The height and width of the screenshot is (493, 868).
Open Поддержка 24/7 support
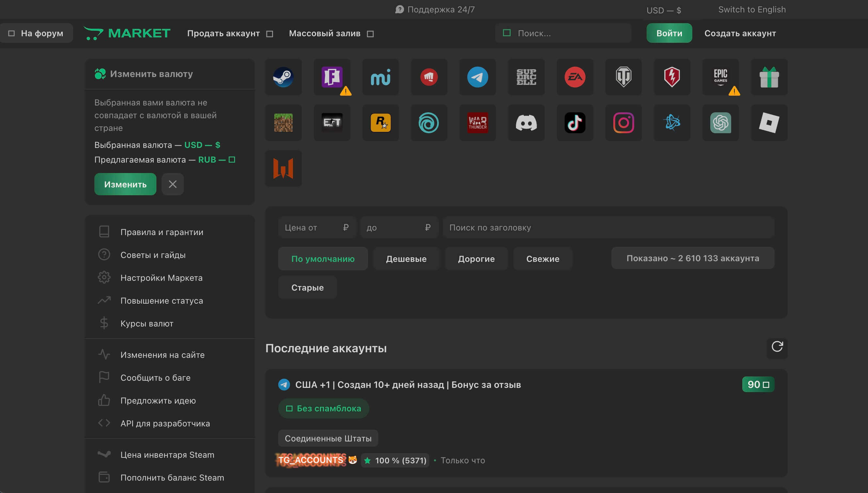click(x=435, y=9)
